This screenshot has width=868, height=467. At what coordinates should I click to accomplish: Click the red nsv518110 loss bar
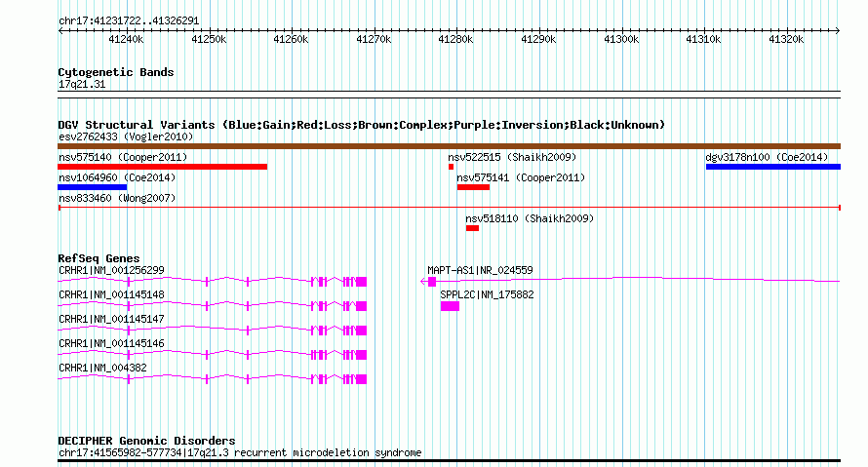pos(472,228)
